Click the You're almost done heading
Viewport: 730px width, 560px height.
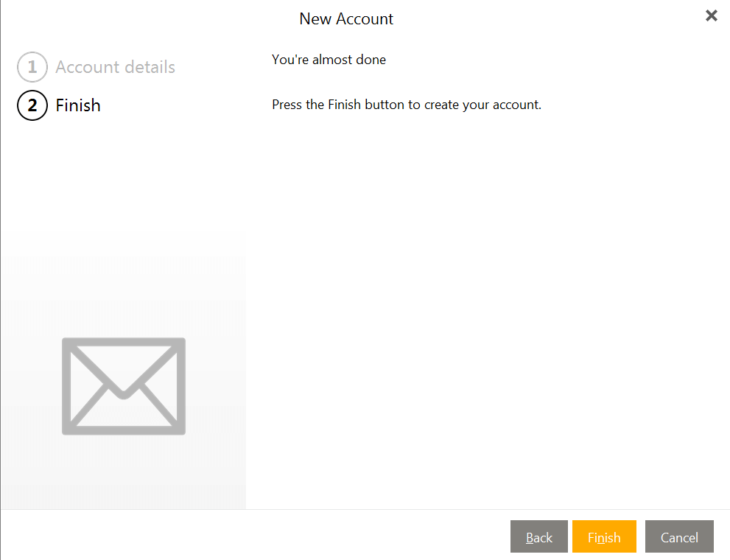(x=329, y=60)
